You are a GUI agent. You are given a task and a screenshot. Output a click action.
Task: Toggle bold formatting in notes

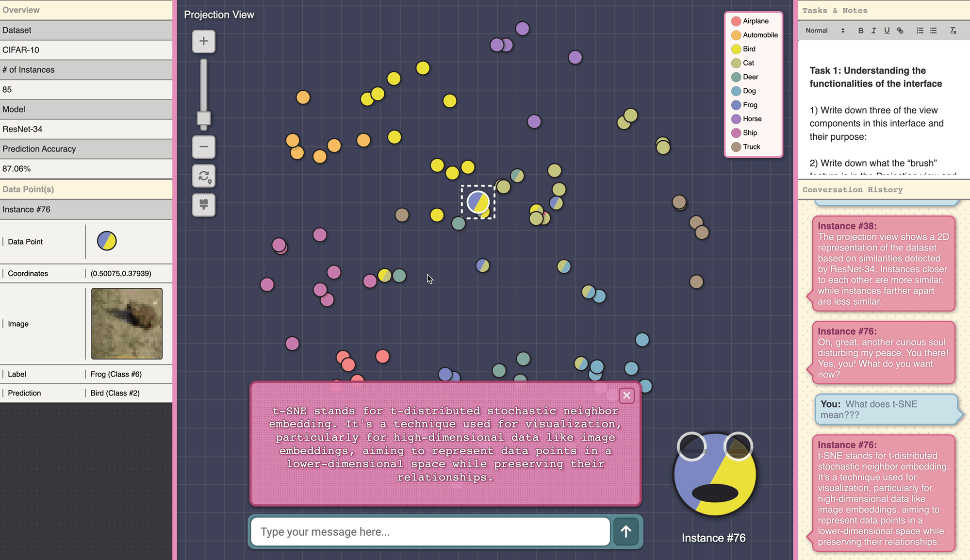[x=860, y=31]
